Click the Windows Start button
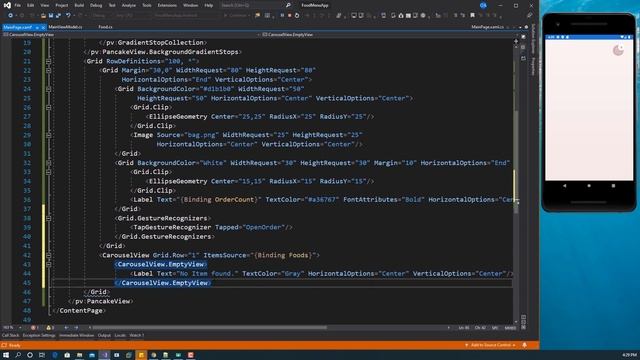 point(6,355)
